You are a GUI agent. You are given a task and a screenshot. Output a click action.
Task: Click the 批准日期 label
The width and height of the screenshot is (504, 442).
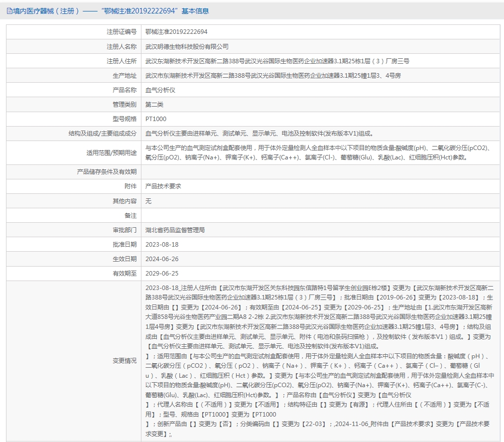pyautogui.click(x=125, y=245)
